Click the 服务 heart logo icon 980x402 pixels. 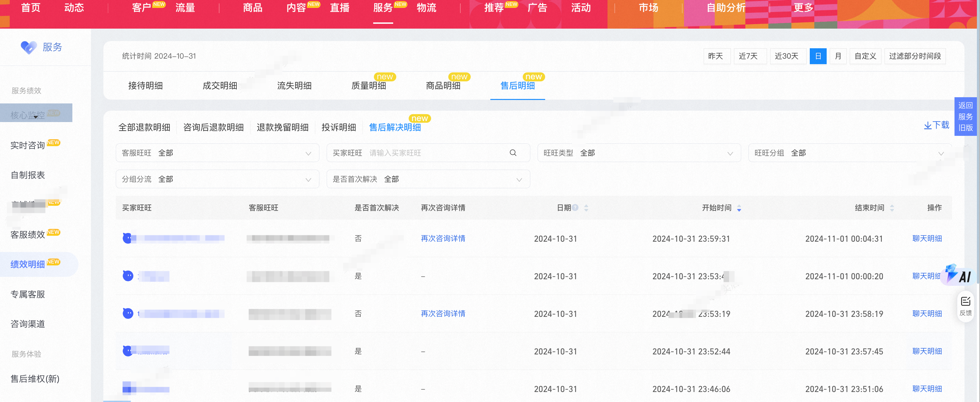coord(29,47)
